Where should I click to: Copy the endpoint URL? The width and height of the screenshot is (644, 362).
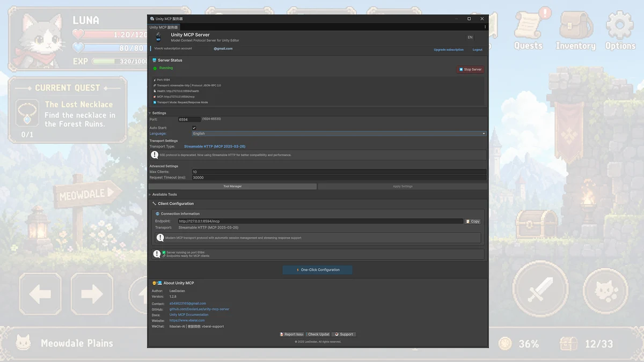tap(473, 221)
